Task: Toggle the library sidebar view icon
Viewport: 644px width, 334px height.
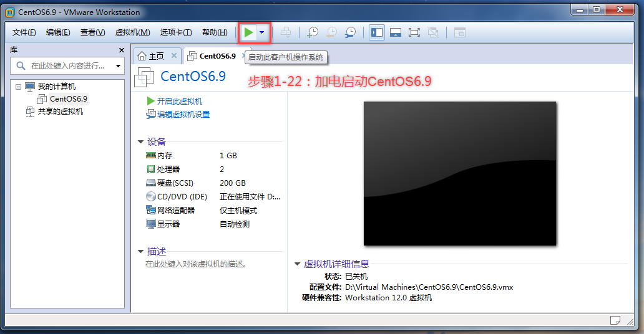Action: pos(377,32)
